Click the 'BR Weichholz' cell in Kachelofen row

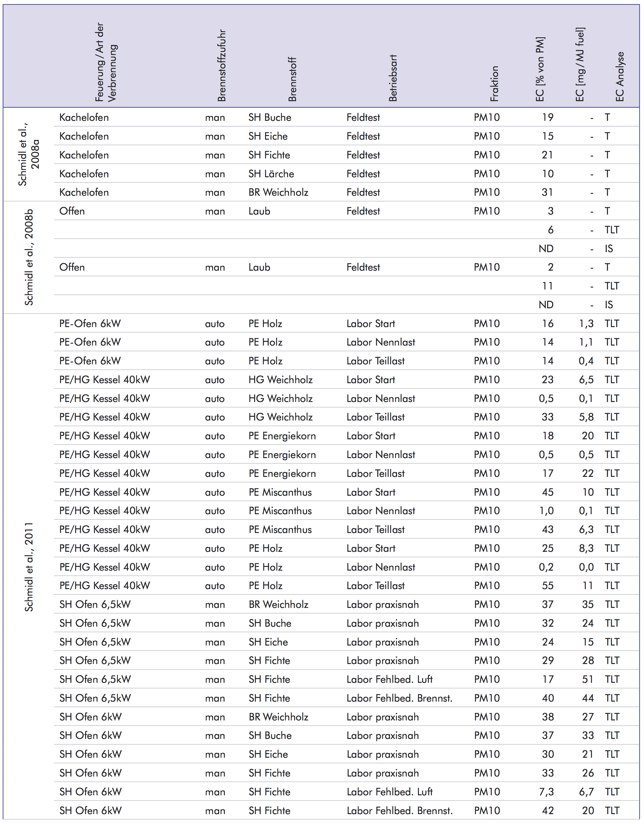coord(278,192)
